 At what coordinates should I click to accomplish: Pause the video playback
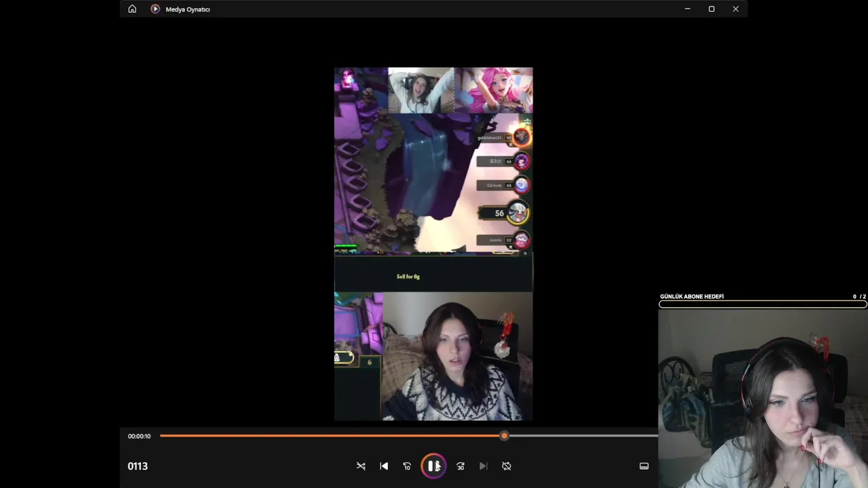click(433, 466)
